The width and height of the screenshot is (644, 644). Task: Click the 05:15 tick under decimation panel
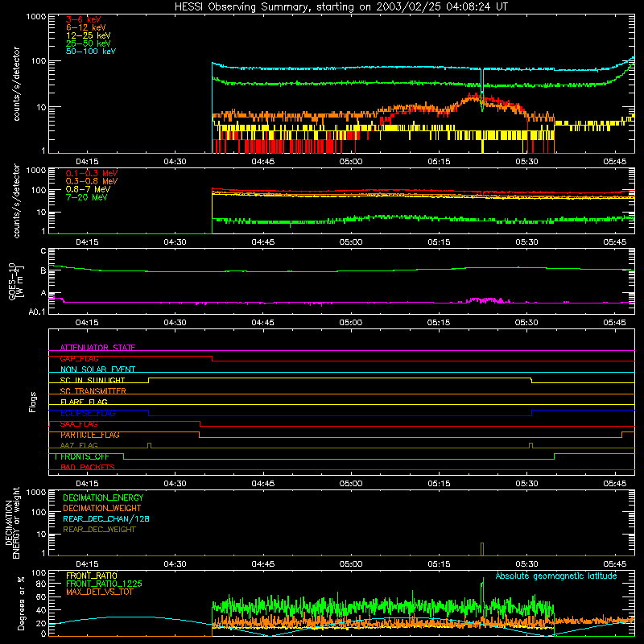click(x=439, y=564)
